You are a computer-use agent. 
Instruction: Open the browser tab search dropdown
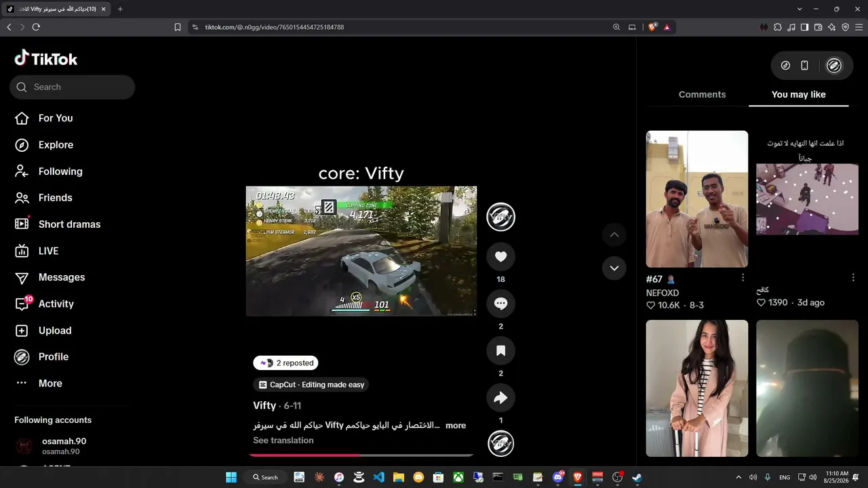(x=800, y=9)
